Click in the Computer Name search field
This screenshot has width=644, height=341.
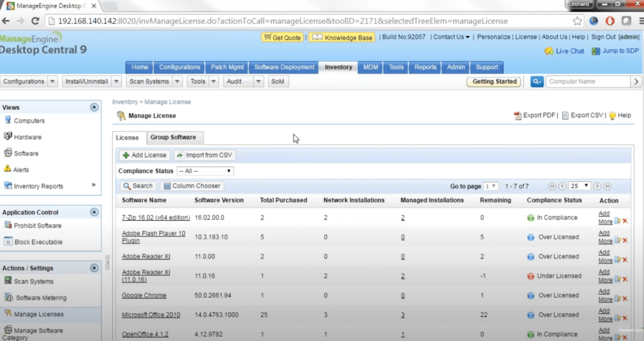(588, 81)
